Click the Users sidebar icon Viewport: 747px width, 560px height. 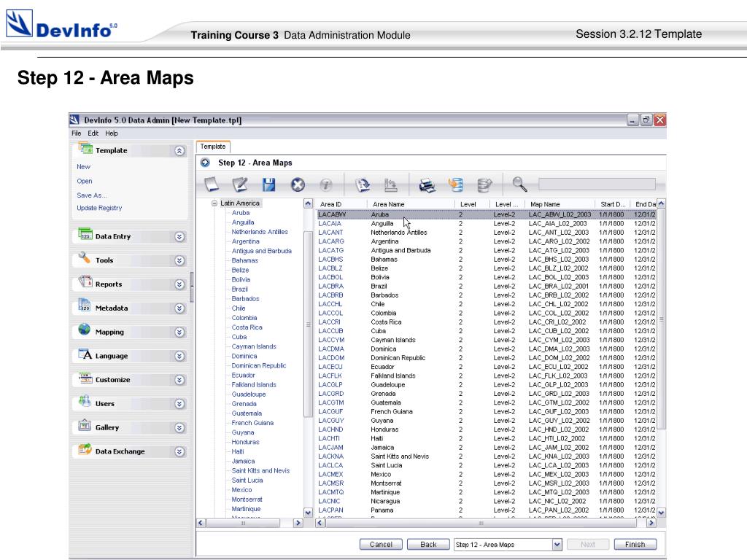click(85, 402)
